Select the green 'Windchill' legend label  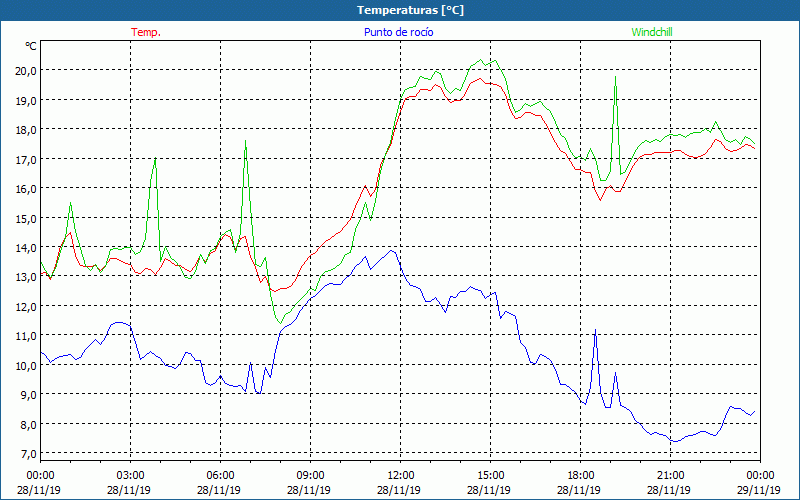coord(652,32)
